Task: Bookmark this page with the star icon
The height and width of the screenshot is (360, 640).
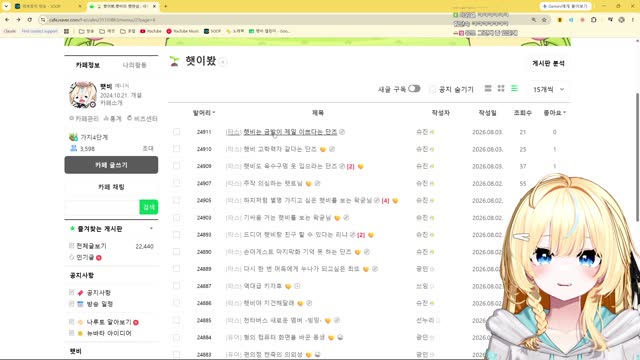Action: point(544,20)
